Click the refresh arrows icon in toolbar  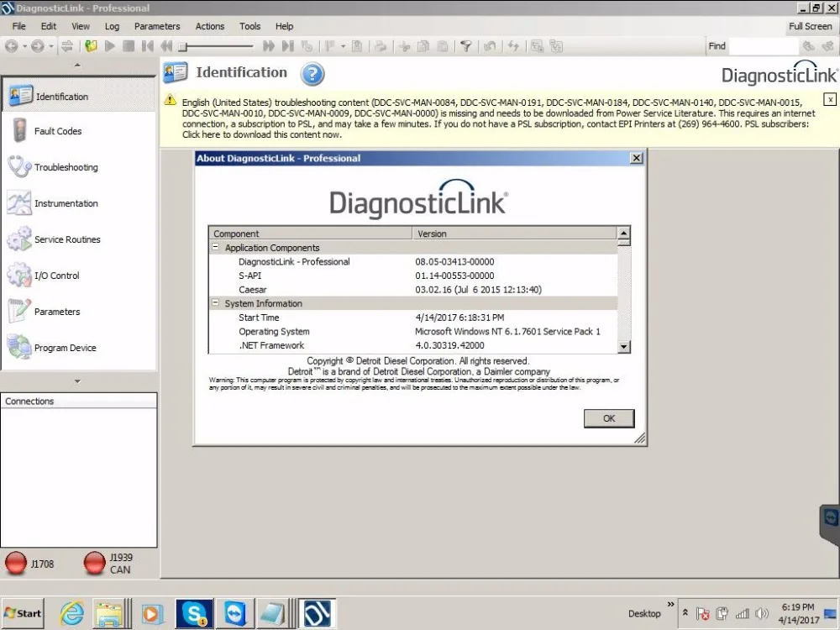coord(513,46)
